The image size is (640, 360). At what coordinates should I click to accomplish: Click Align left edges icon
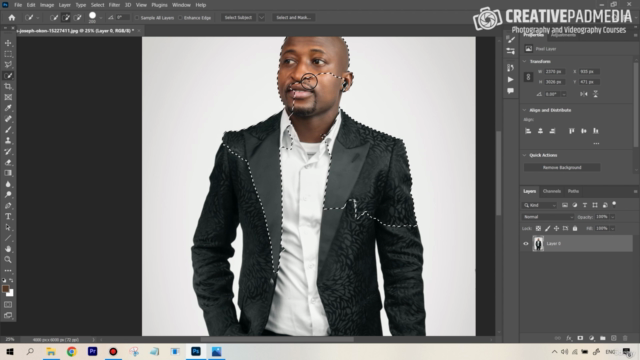pyautogui.click(x=528, y=131)
